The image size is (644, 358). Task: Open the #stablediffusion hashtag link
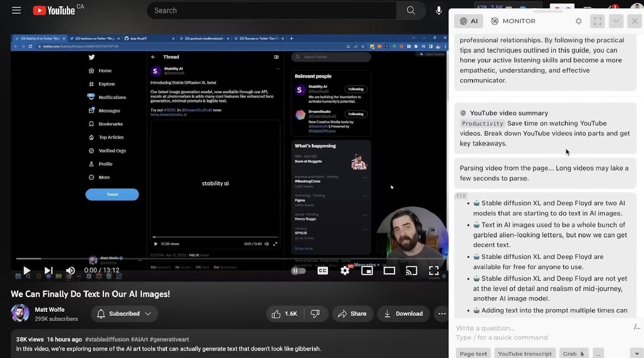point(107,339)
